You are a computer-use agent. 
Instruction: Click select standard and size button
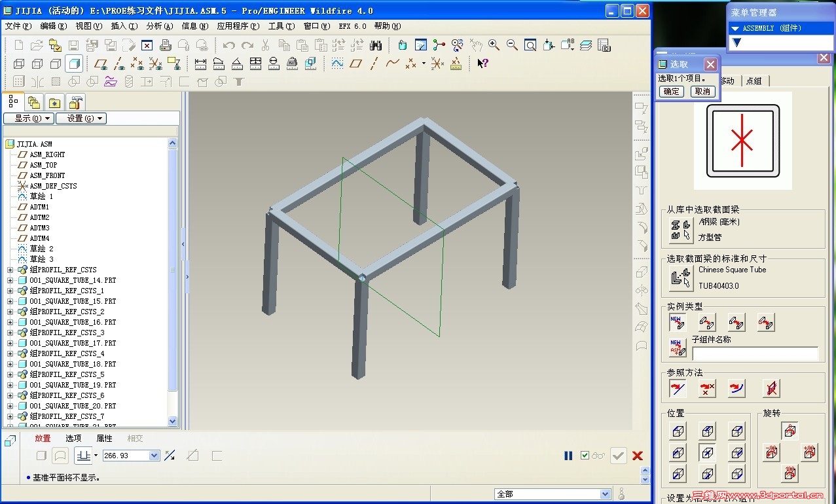[x=681, y=278]
